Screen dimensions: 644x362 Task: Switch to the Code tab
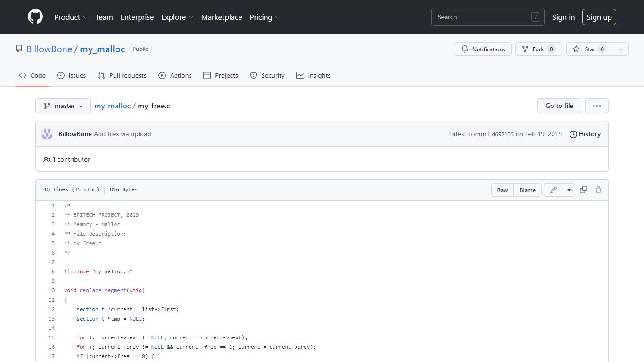coord(33,75)
